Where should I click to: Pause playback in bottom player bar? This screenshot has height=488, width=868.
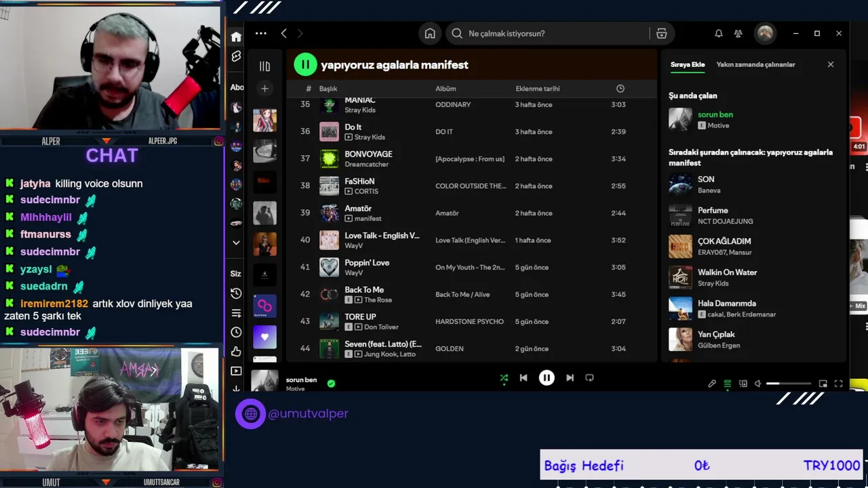[x=547, y=378]
